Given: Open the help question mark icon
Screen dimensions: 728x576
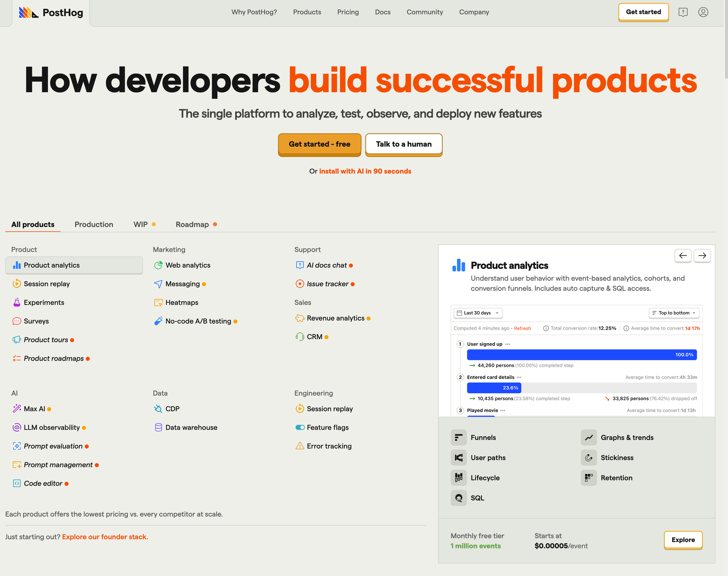Looking at the screenshot, I should coord(683,12).
